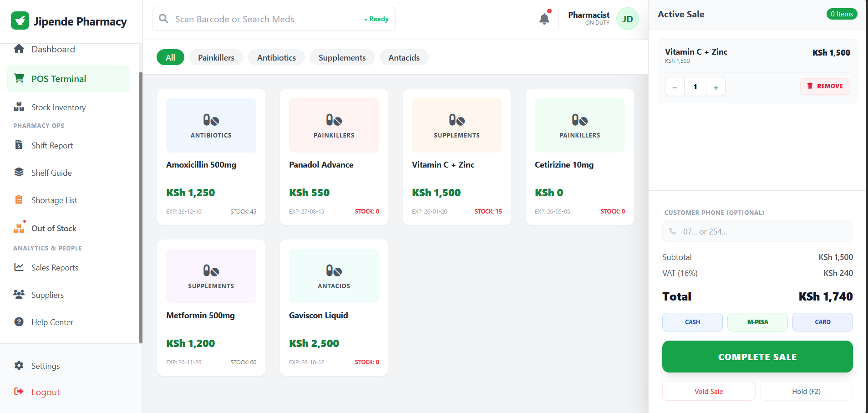Choose CARD as payment method
The height and width of the screenshot is (413, 868).
pos(822,322)
